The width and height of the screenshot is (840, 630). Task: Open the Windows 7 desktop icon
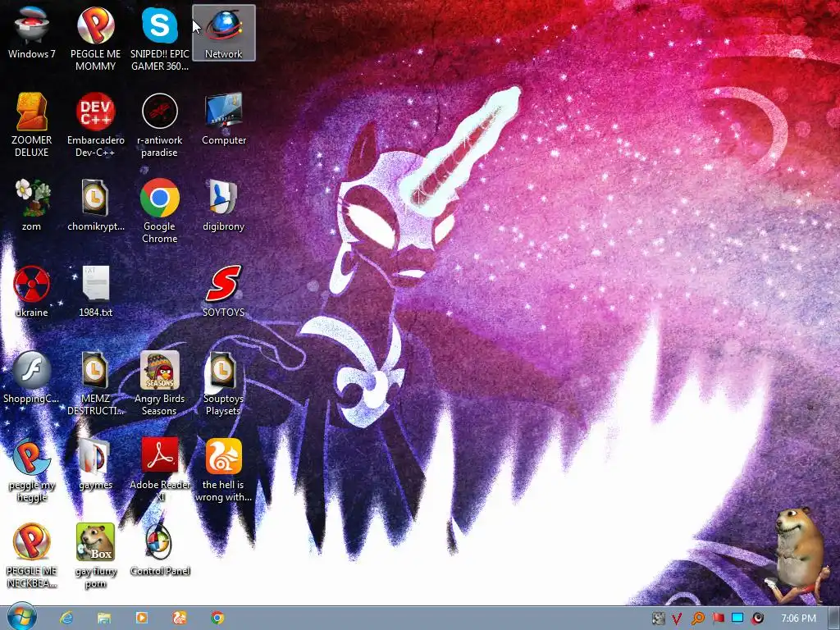[x=32, y=33]
